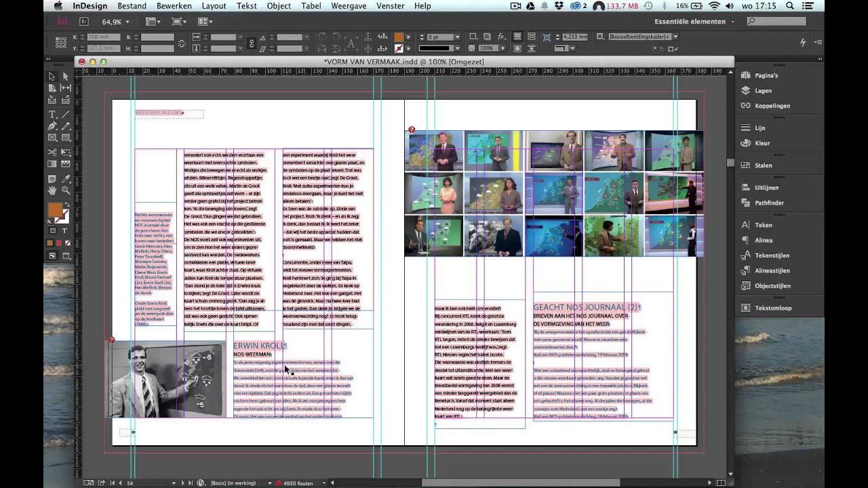Image resolution: width=868 pixels, height=488 pixels.
Task: Open the fx effects button in control bar
Action: (501, 37)
